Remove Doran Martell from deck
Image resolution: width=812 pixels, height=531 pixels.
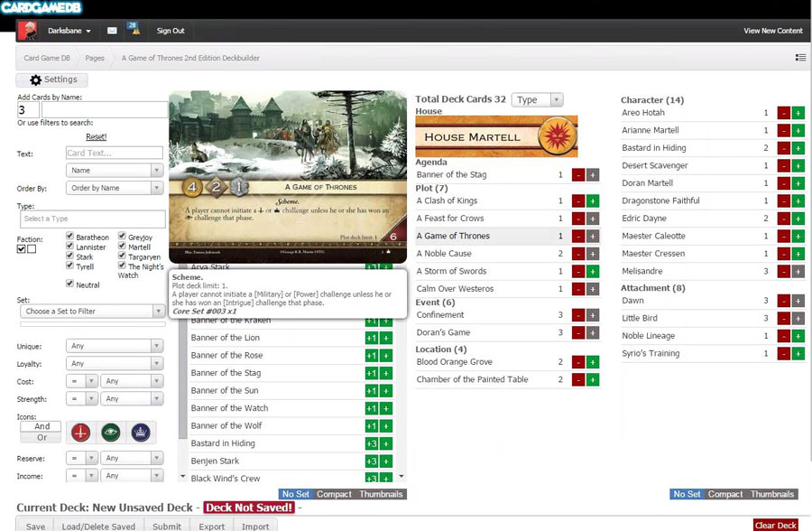783,183
